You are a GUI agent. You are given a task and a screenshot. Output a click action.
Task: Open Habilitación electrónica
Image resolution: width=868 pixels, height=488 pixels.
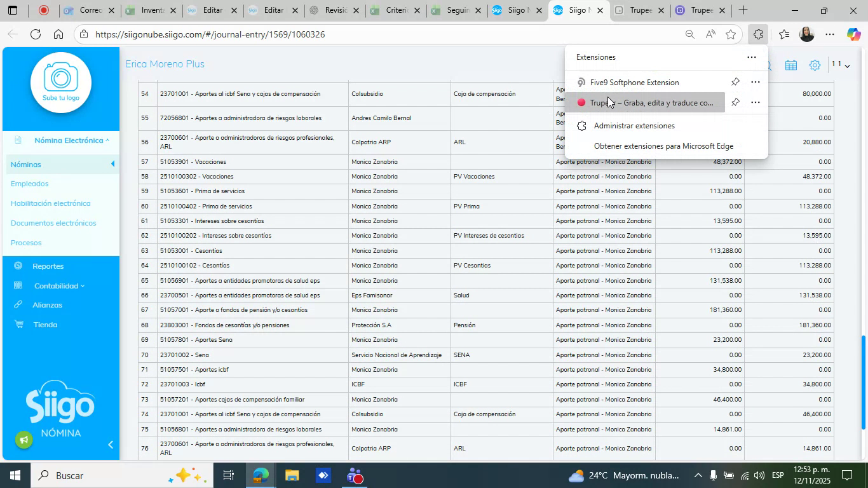[x=50, y=203]
